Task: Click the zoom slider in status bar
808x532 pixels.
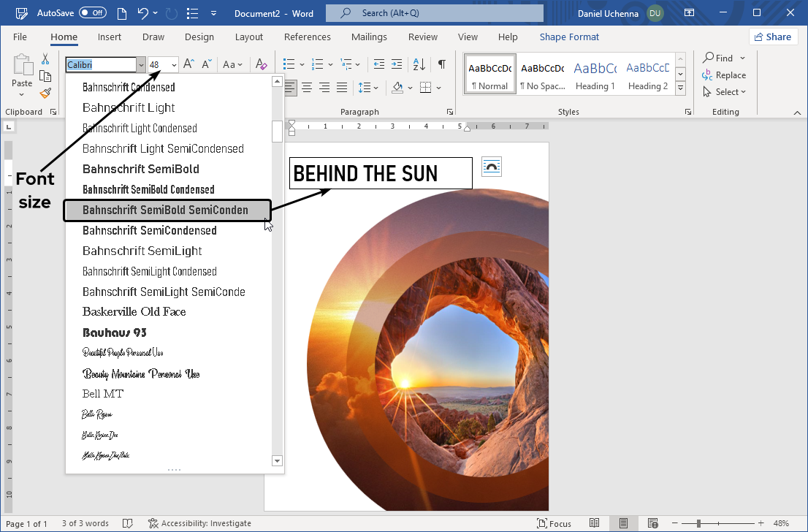Action: point(699,523)
